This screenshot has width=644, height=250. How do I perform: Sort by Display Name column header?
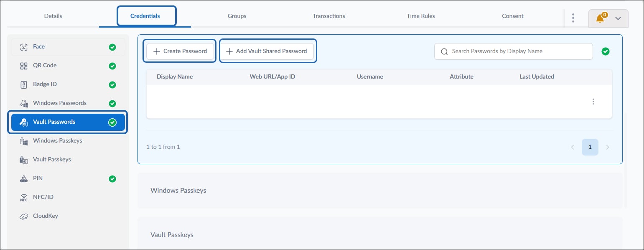click(x=175, y=77)
